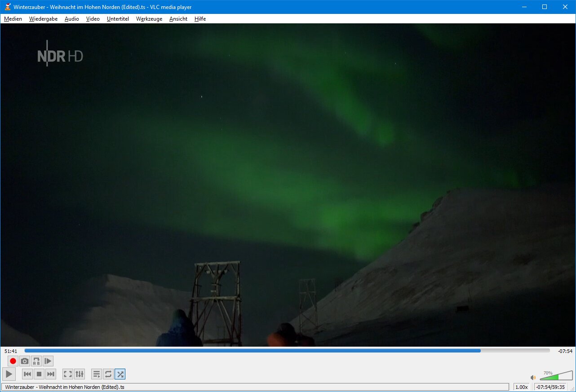Open the Untertitel menu
The height and width of the screenshot is (392, 576).
click(x=118, y=19)
